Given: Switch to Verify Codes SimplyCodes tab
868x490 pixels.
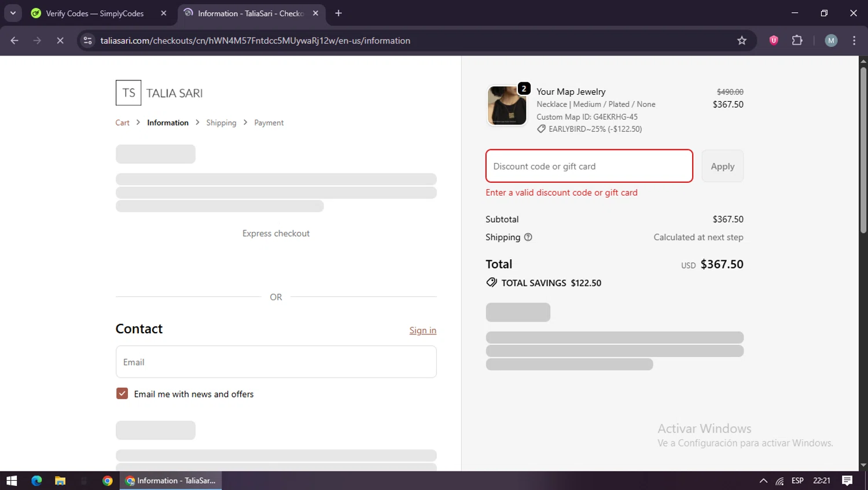Looking at the screenshot, I should [94, 13].
